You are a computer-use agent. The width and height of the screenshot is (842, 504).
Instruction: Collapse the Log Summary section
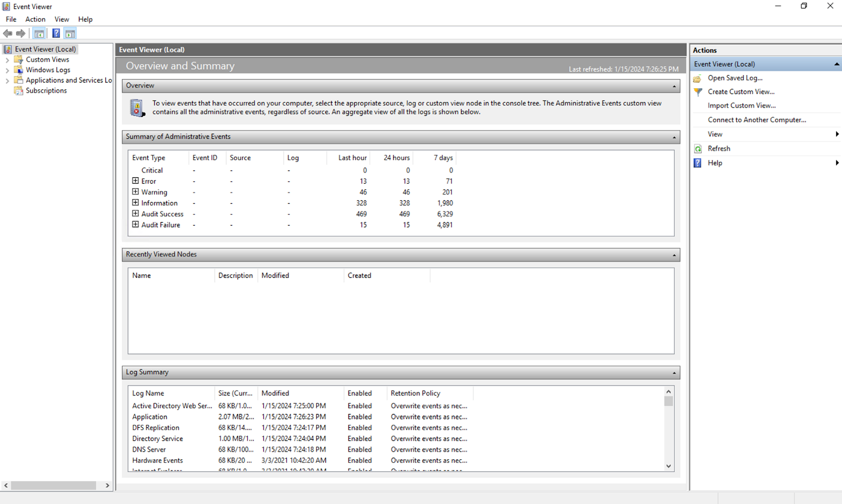674,373
